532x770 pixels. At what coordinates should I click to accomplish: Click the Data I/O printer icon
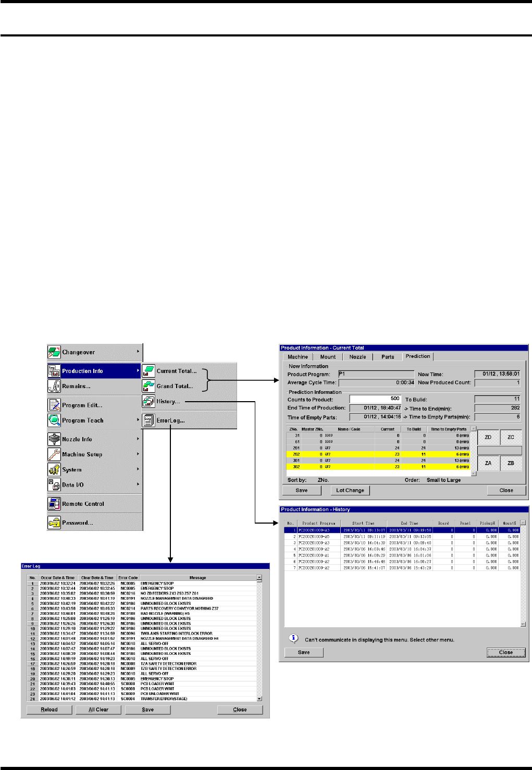[54, 485]
